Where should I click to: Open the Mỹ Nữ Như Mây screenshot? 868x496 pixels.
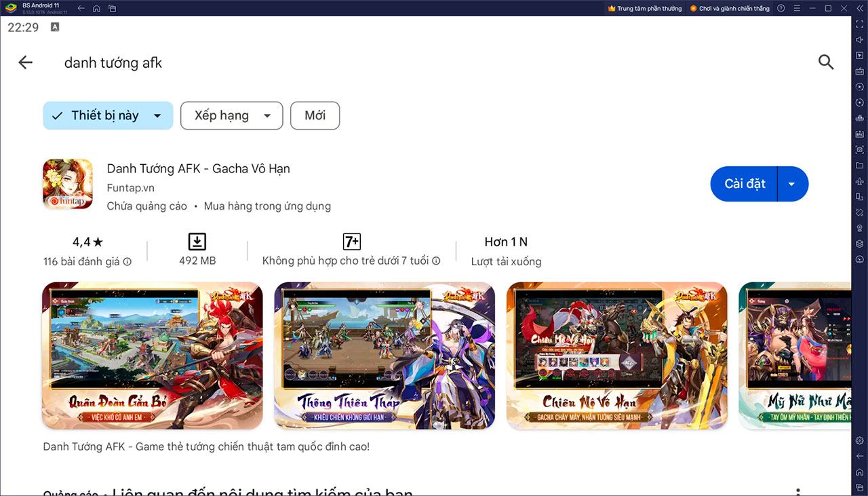tap(795, 356)
